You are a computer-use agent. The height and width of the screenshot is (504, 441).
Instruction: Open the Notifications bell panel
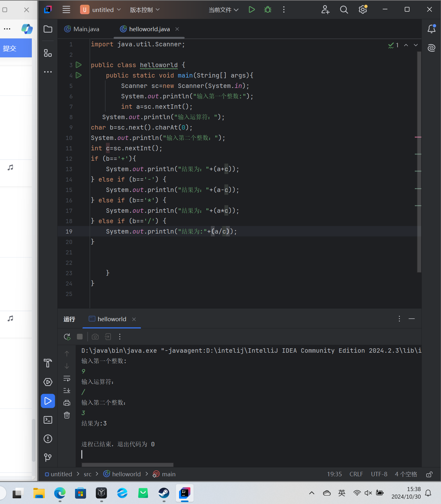click(x=432, y=29)
